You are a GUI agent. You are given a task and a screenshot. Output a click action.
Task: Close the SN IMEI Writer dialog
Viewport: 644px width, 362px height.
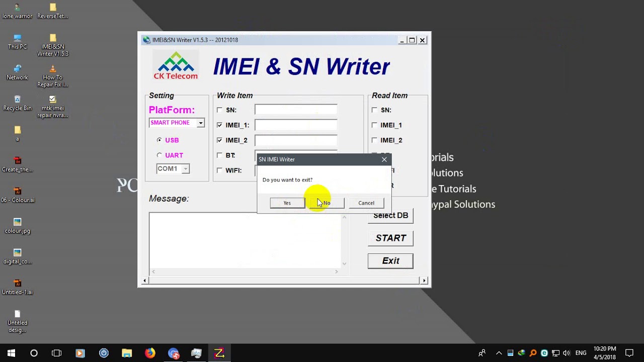click(x=384, y=159)
